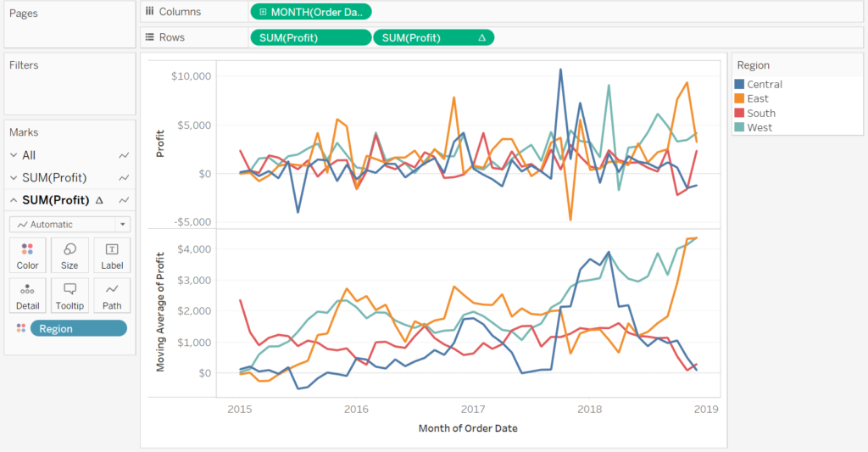
Task: Open the Label marks card
Action: pos(112,254)
